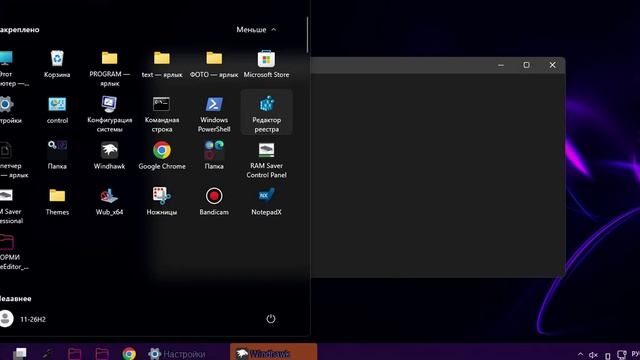Close the dark background window
This screenshot has width=640, height=360.
coord(552,65)
